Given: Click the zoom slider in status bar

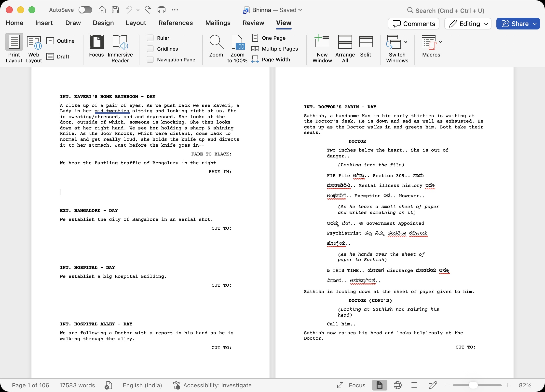Looking at the screenshot, I should (x=473, y=385).
